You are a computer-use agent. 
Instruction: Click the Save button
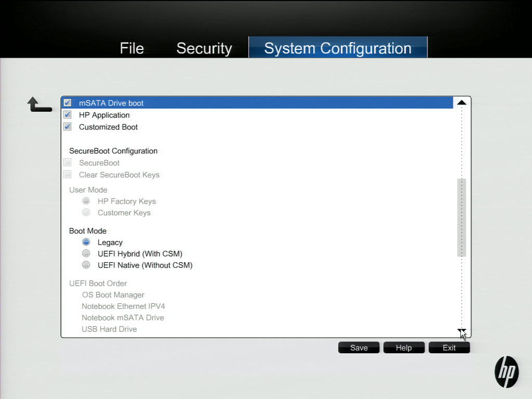click(359, 348)
